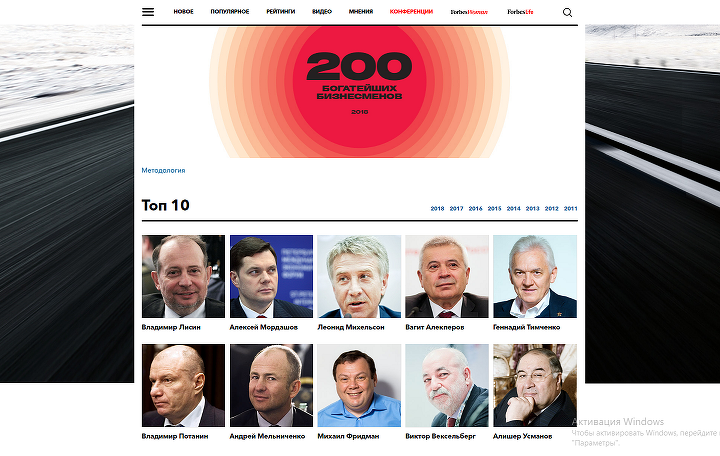The width and height of the screenshot is (720, 456).
Task: Open the Forbes Life logo link
Action: (520, 12)
